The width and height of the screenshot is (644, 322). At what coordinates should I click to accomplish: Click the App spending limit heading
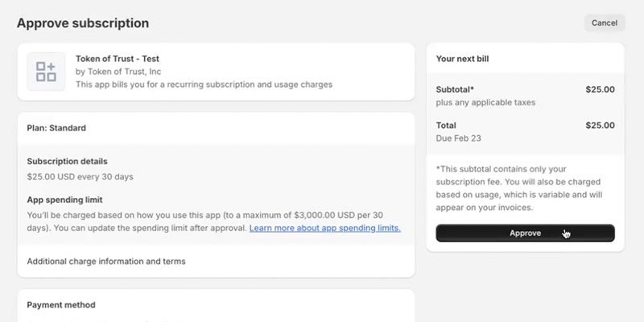click(65, 200)
